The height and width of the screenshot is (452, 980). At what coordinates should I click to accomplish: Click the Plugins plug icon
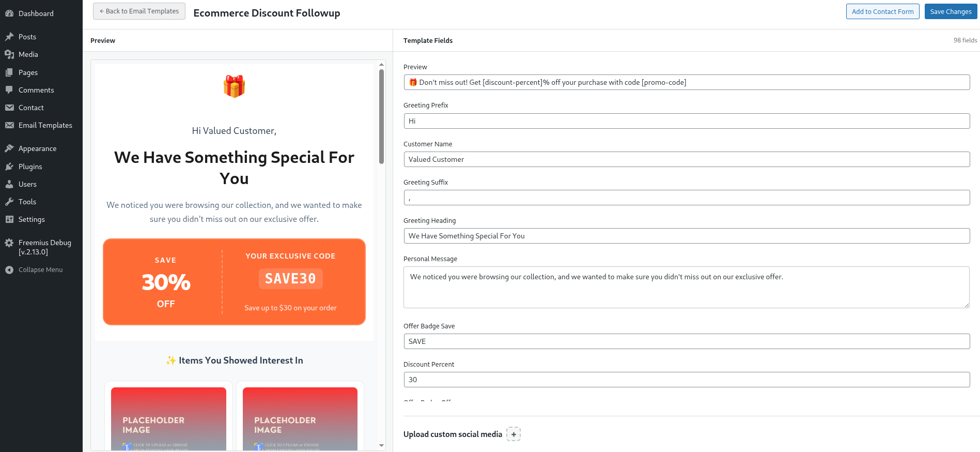(x=9, y=167)
